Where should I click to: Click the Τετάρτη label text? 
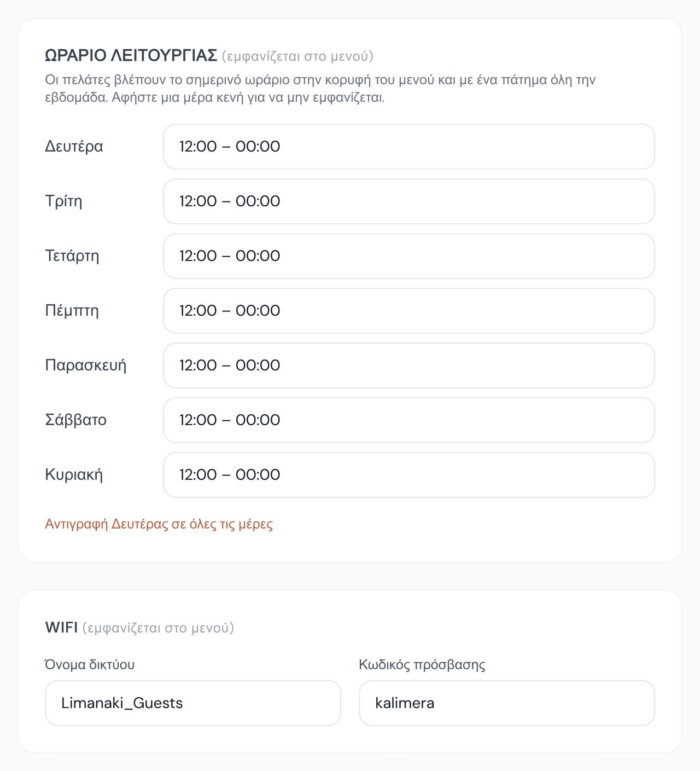72,256
